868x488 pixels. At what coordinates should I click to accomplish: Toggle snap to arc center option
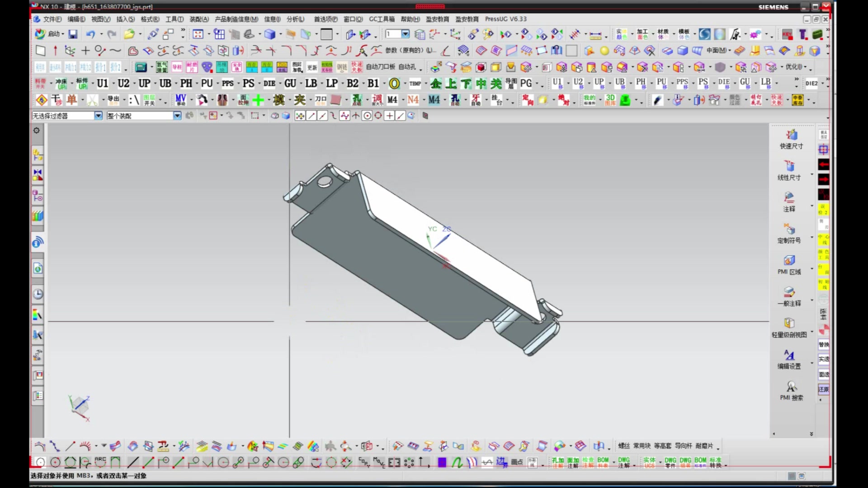tap(367, 116)
